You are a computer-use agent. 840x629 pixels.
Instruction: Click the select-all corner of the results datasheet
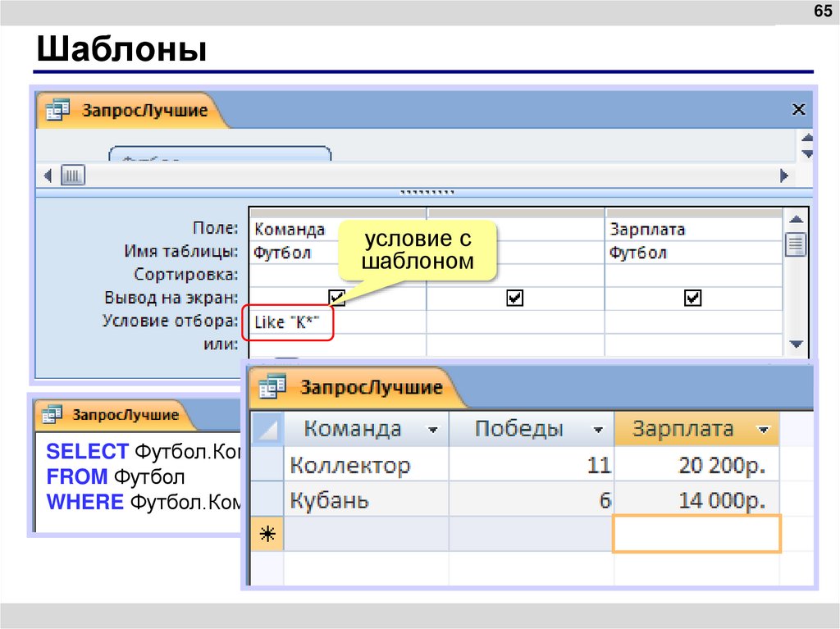click(267, 430)
